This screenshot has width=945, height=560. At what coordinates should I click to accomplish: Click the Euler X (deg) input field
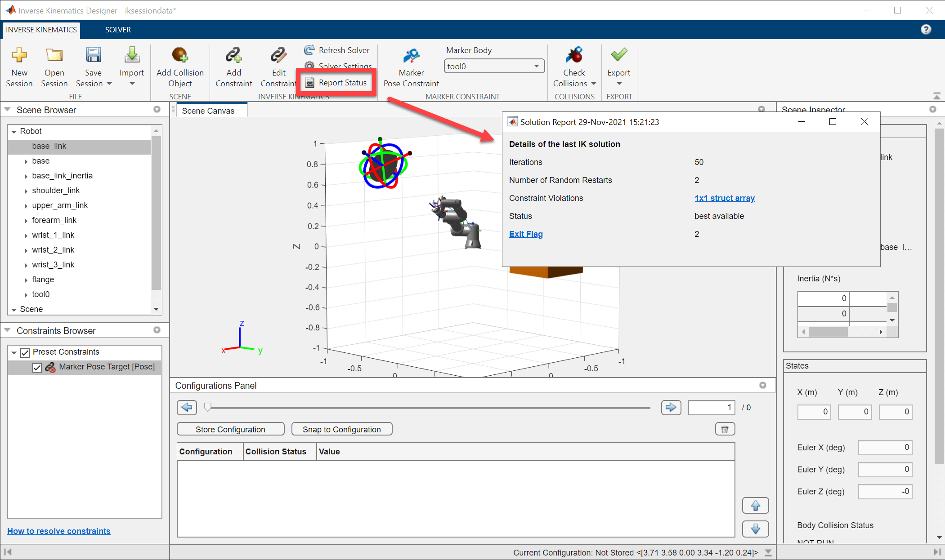tap(884, 448)
